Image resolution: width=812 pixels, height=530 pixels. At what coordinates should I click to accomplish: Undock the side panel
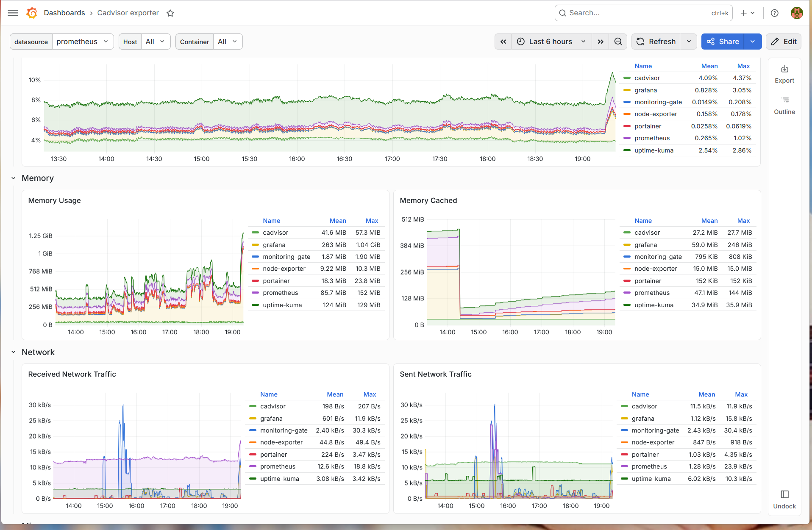[x=784, y=500]
